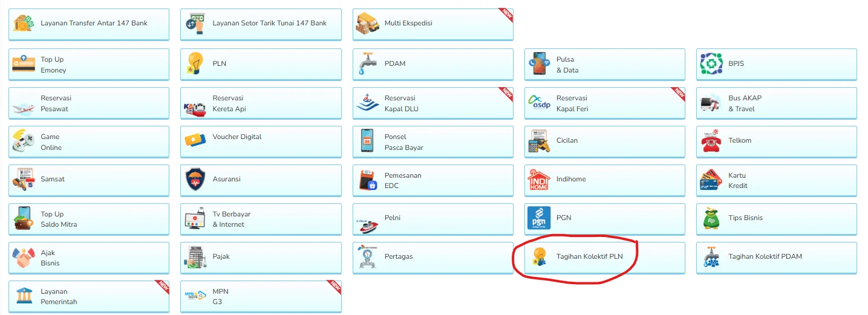The image size is (868, 315).
Task: Click the Pertagas logo icon
Action: pos(367,258)
